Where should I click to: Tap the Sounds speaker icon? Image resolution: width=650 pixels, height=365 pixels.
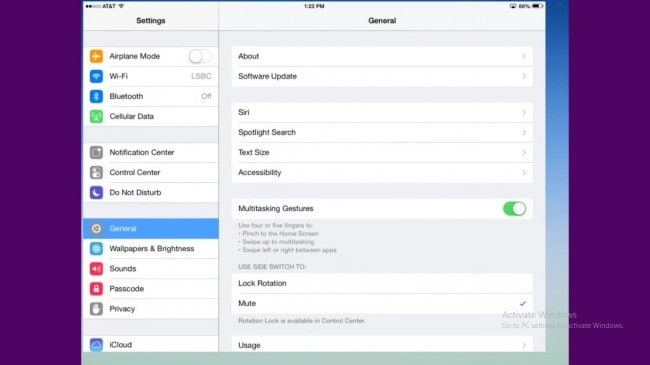tap(96, 268)
